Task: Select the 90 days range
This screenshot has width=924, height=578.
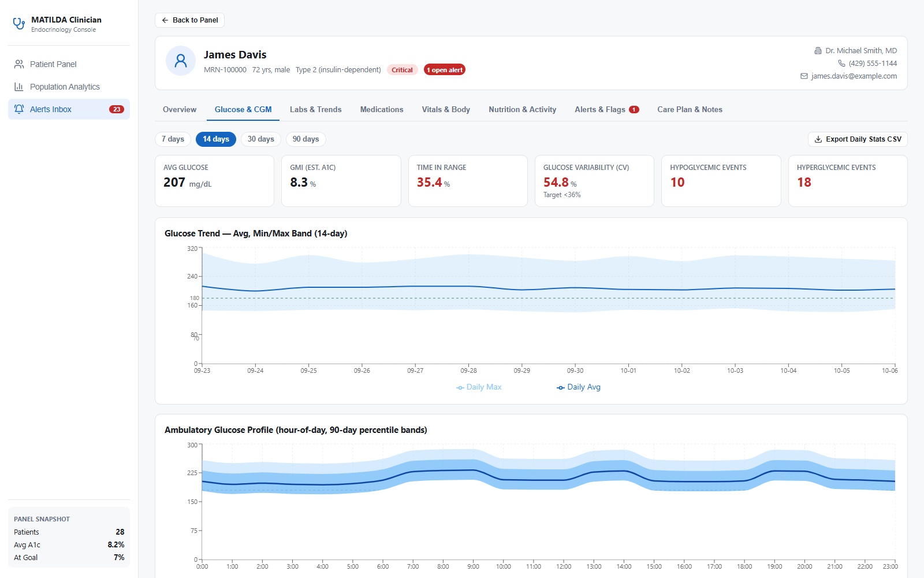Action: pyautogui.click(x=305, y=139)
